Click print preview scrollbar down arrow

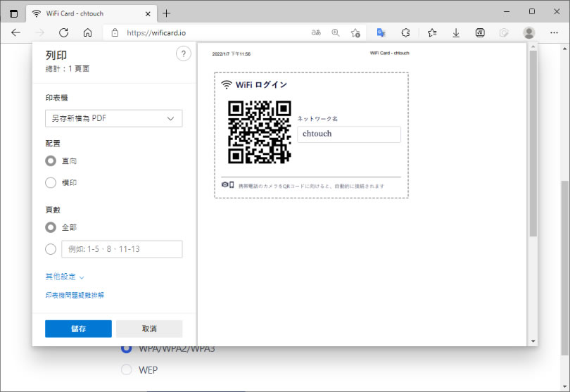533,341
